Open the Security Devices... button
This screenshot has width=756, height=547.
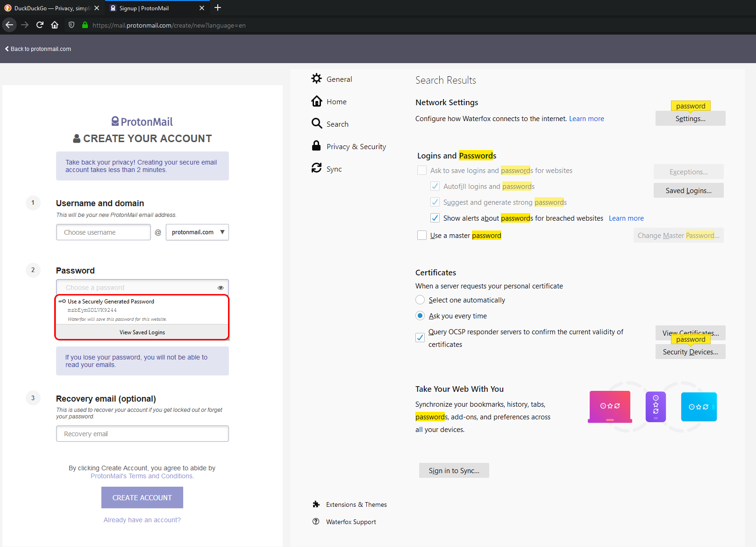(x=690, y=352)
